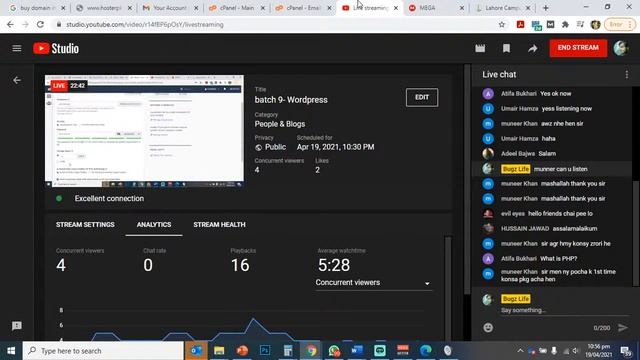Switch to the Your Account Gmail tab
The width and height of the screenshot is (640, 360).
(x=171, y=8)
